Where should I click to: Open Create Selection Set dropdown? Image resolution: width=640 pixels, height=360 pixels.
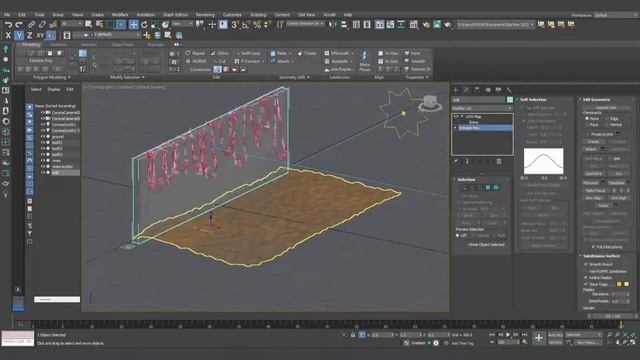tap(305, 24)
